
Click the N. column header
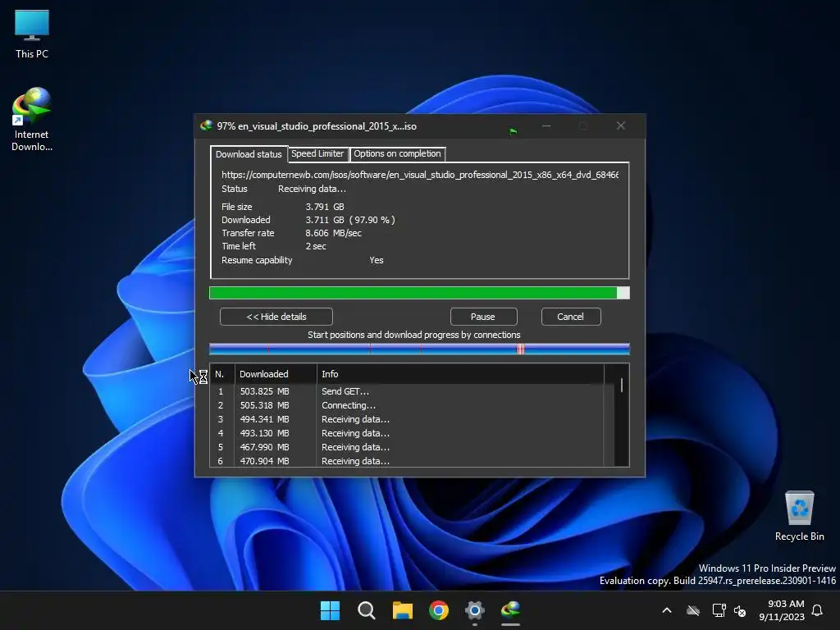click(x=221, y=374)
